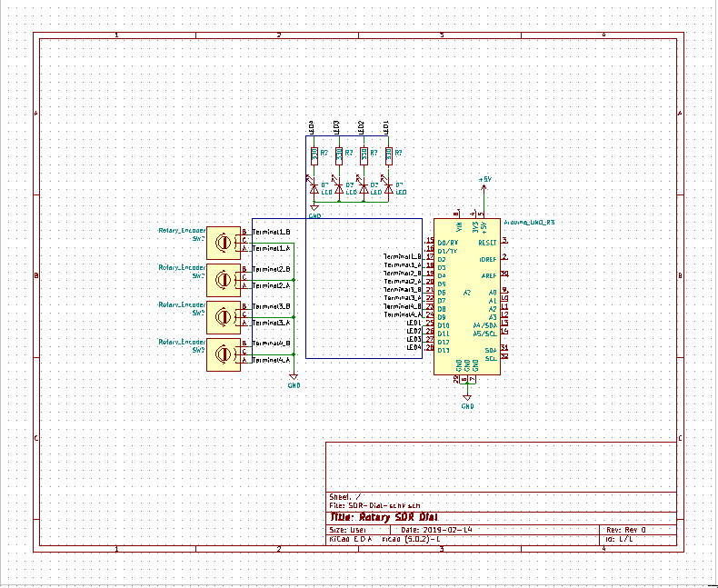Image resolution: width=718 pixels, height=588 pixels.
Task: Select the bottom rotary encoder symbol
Action: pyautogui.click(x=223, y=354)
